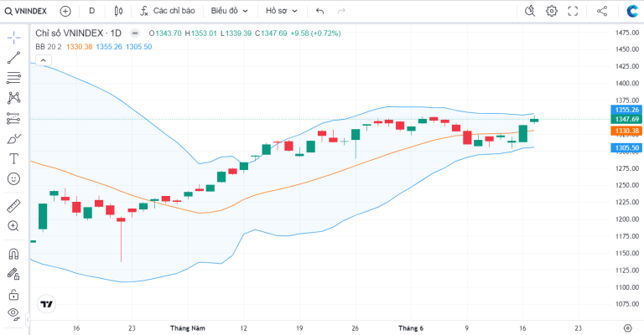Click the 1347.69 current price label

pos(626,119)
